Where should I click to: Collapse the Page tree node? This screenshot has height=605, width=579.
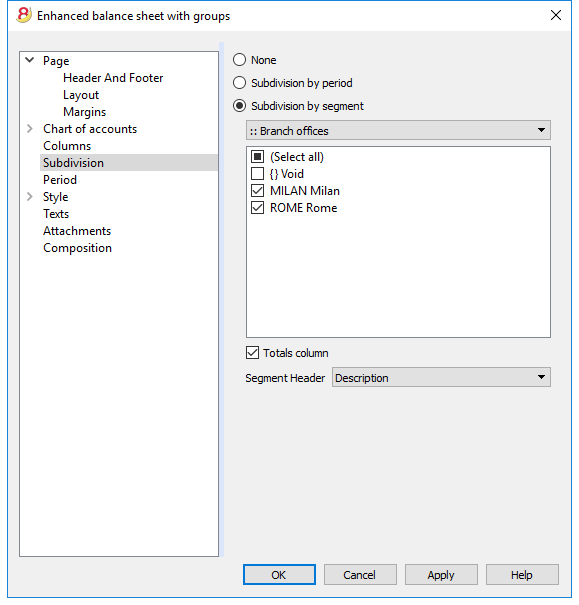coord(30,60)
